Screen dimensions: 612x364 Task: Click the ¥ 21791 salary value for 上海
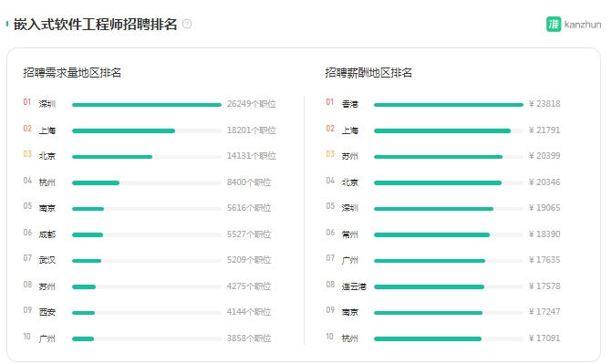coord(545,130)
